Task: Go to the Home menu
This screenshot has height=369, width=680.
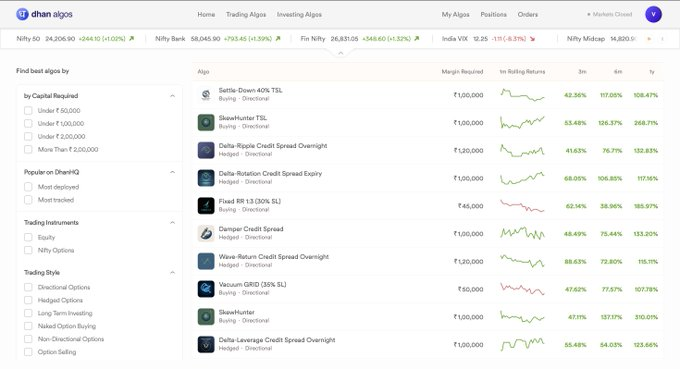Action: pos(206,14)
